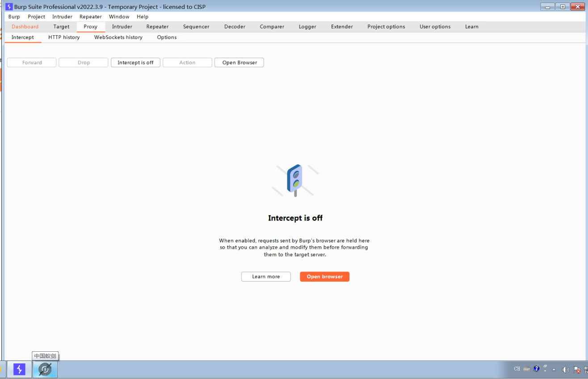The height and width of the screenshot is (379, 588).
Task: Select the Proxy tab
Action: [90, 27]
